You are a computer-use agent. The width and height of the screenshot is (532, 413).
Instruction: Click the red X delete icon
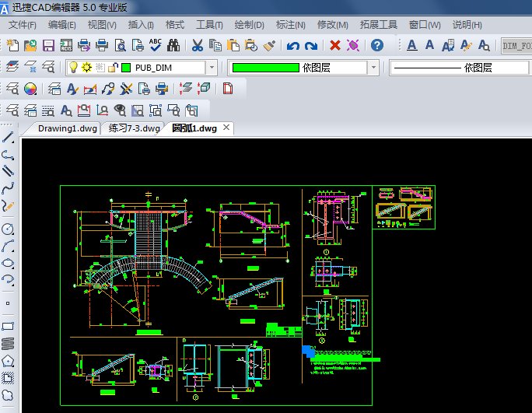pos(335,46)
